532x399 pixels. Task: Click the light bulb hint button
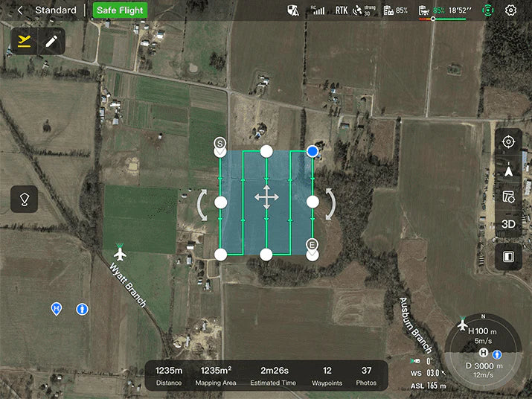tap(24, 199)
